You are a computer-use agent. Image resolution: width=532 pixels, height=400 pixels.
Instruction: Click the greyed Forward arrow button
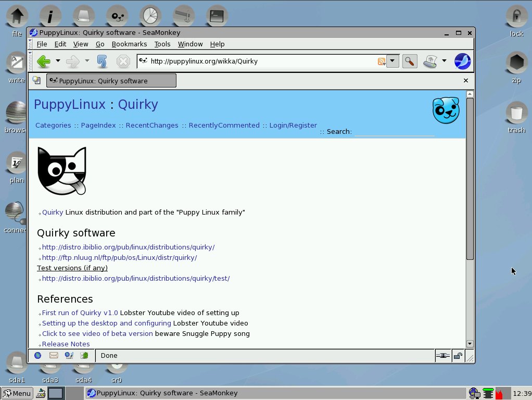click(73, 61)
